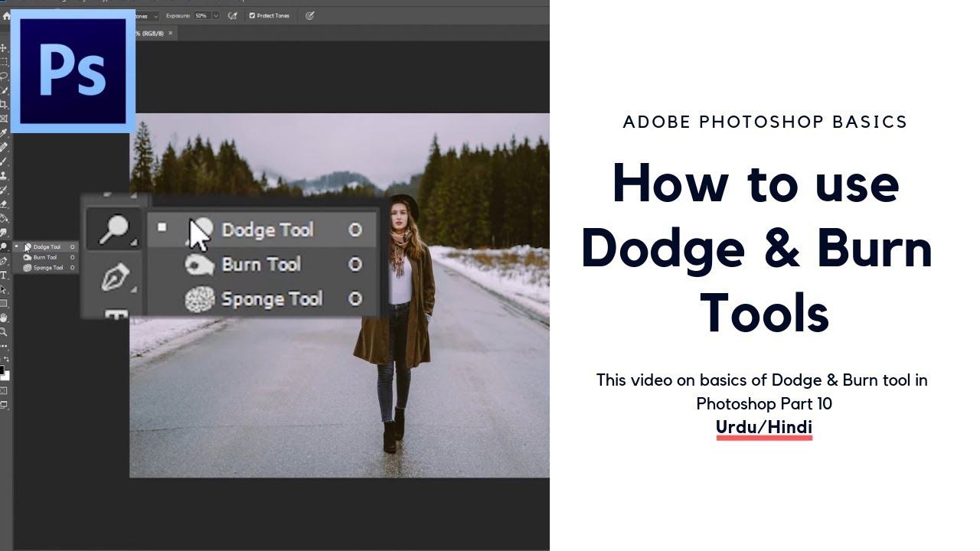The height and width of the screenshot is (551, 980).
Task: Select the Move tool
Action: click(4, 48)
